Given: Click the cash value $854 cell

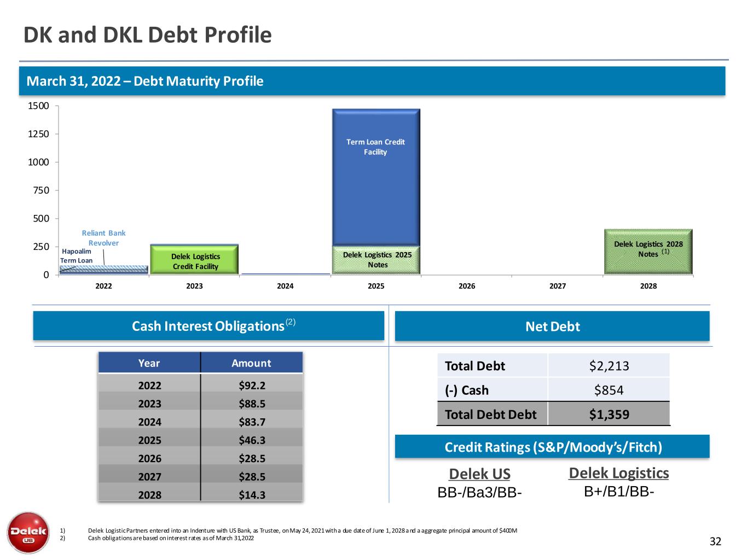Looking at the screenshot, I should pos(609,390).
